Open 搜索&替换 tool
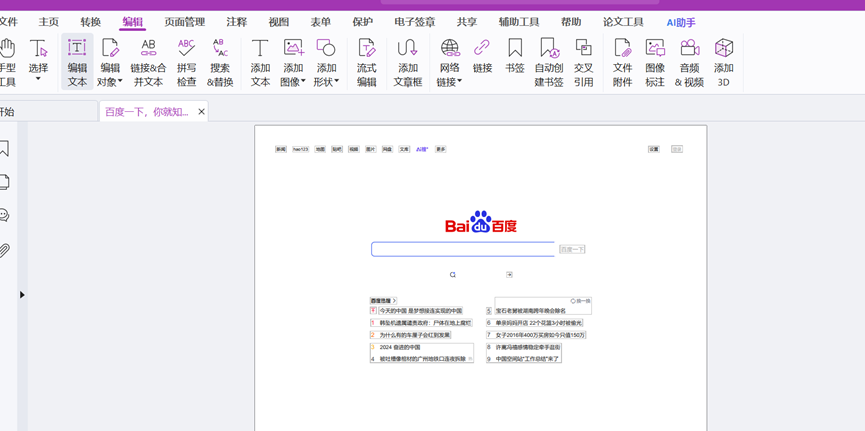 point(220,62)
